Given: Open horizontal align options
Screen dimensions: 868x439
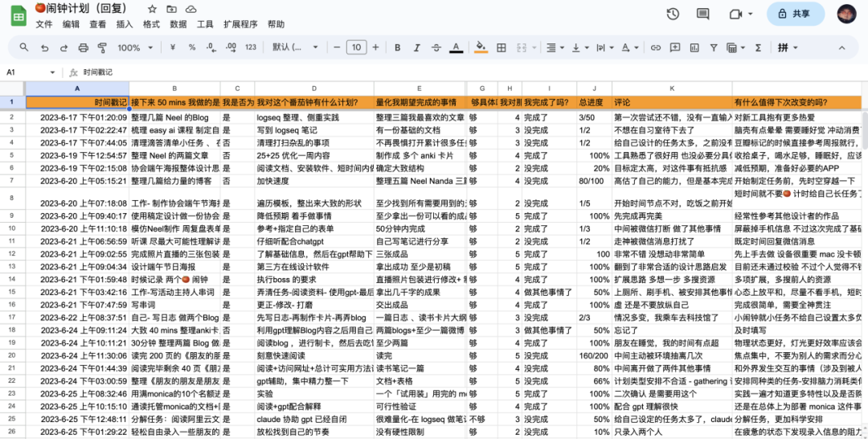Looking at the screenshot, I should click(x=555, y=47).
